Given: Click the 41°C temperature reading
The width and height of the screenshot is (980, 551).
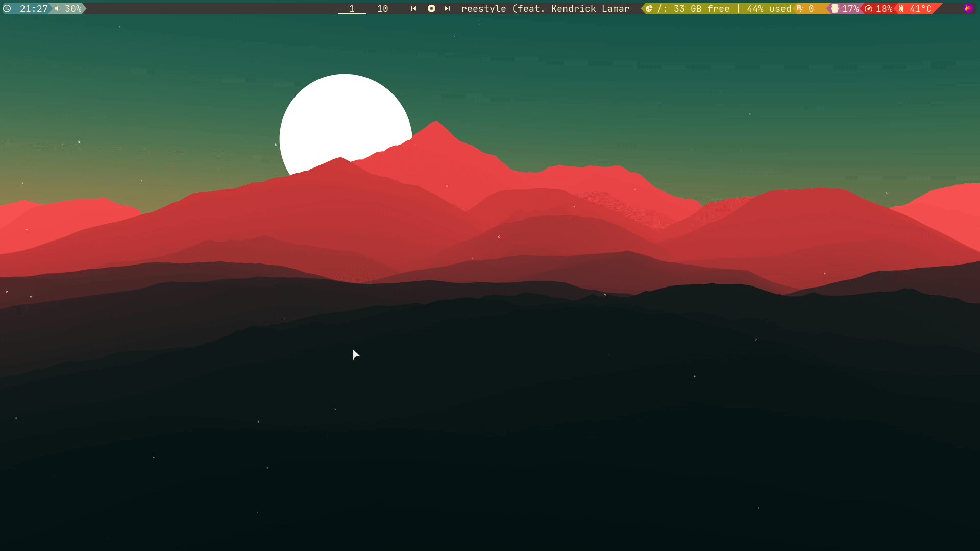Looking at the screenshot, I should pos(921,9).
